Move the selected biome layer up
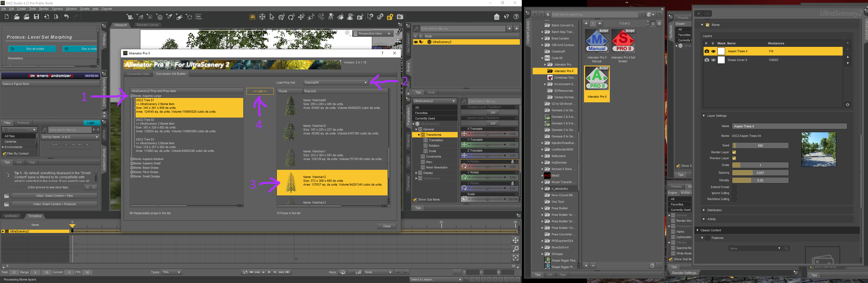 tap(847, 57)
